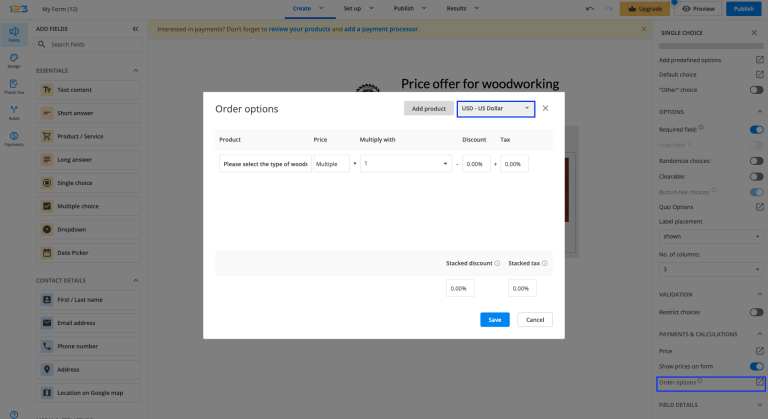Close the payment notification banner
Viewport: 768px width, 419px height.
[x=644, y=29]
